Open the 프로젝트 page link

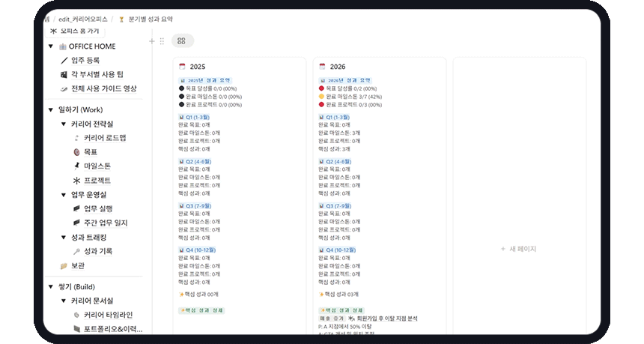click(x=97, y=181)
